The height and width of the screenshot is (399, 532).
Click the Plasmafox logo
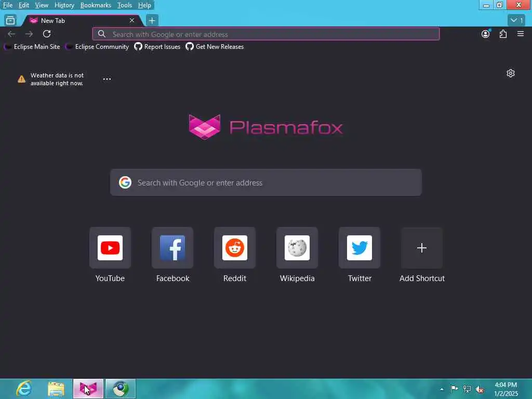266,127
